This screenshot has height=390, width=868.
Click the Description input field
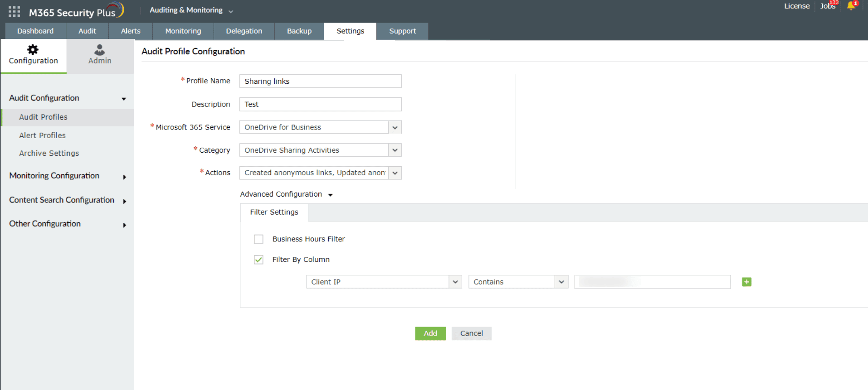pos(320,104)
